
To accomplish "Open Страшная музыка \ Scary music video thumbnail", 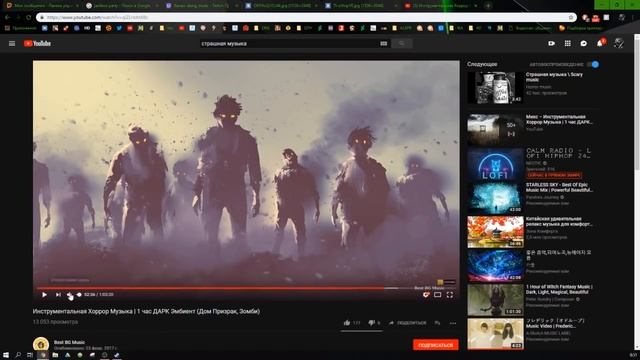I will 495,88.
